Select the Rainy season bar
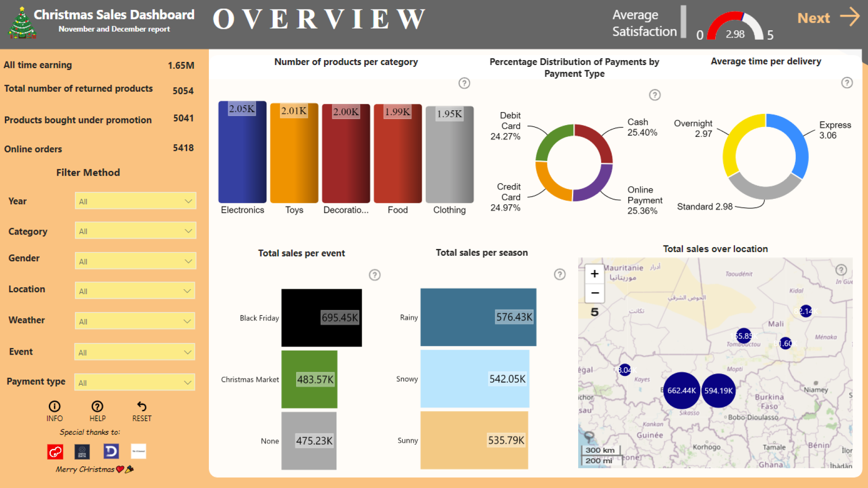 point(478,317)
